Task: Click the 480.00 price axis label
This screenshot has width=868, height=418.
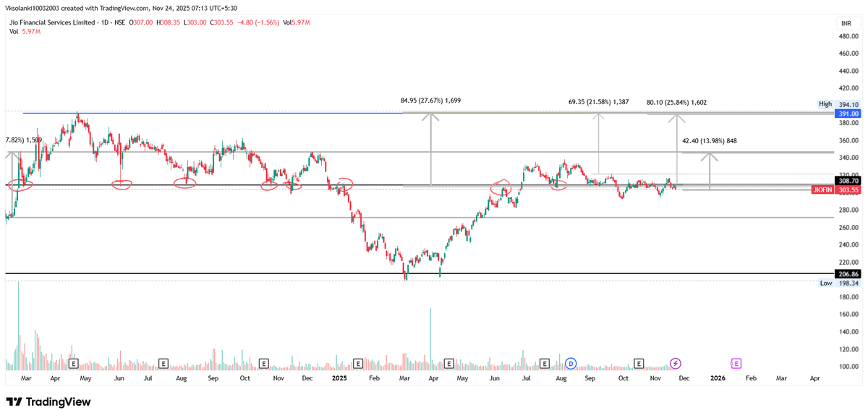Action: pos(848,36)
